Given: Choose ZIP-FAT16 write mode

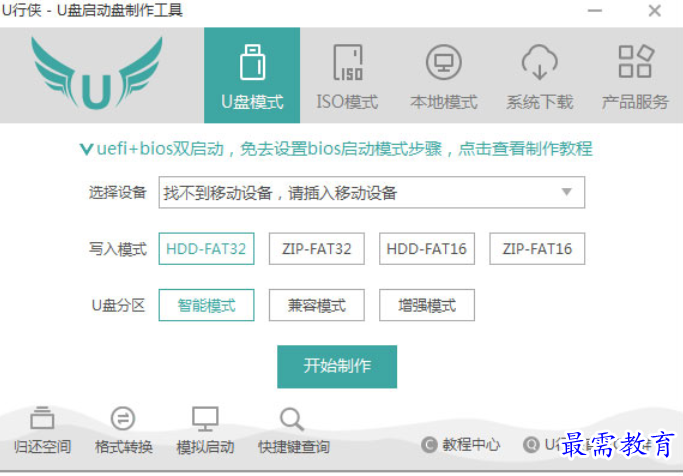Looking at the screenshot, I should [x=537, y=249].
